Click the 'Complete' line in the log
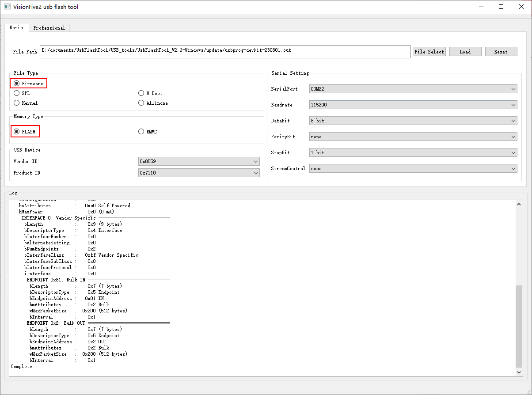The height and width of the screenshot is (395, 532). click(x=22, y=366)
